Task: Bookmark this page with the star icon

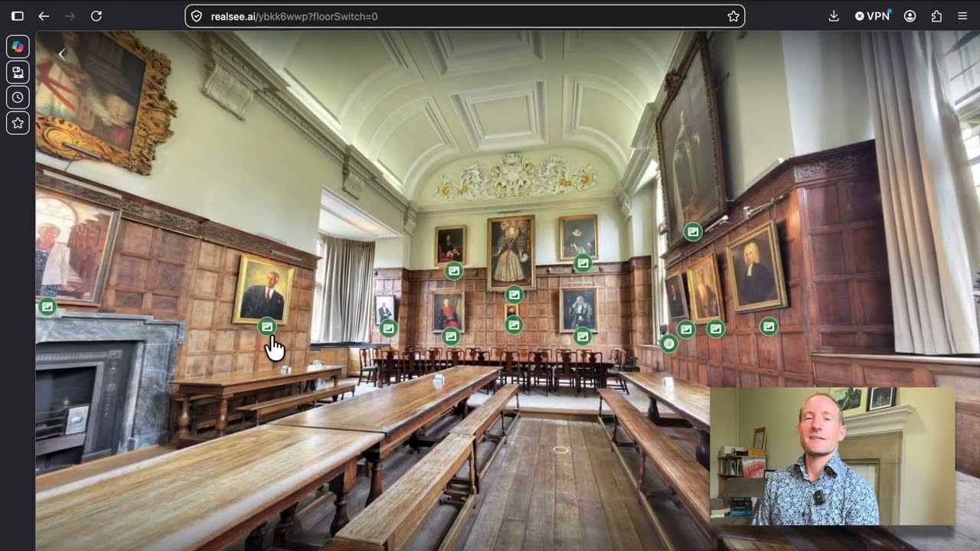Action: coord(733,16)
